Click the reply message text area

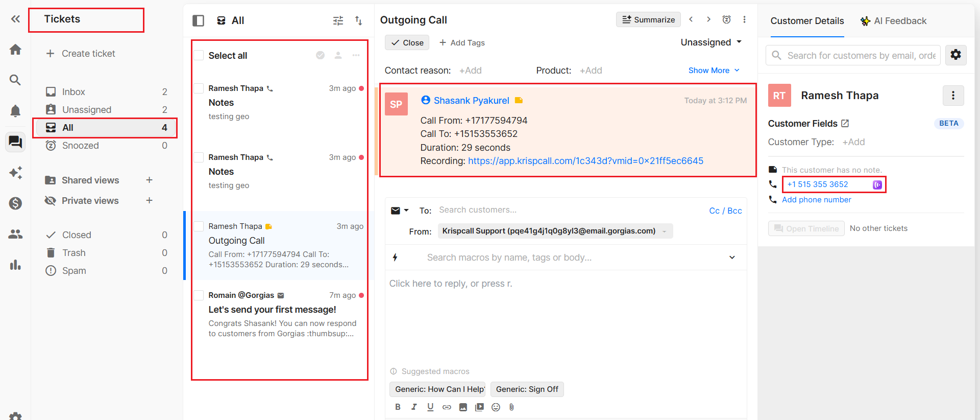click(x=566, y=317)
